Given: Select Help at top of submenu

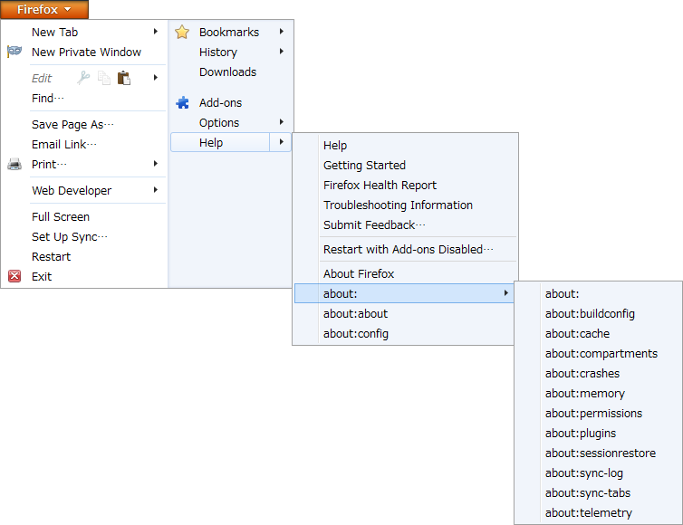Looking at the screenshot, I should [335, 145].
